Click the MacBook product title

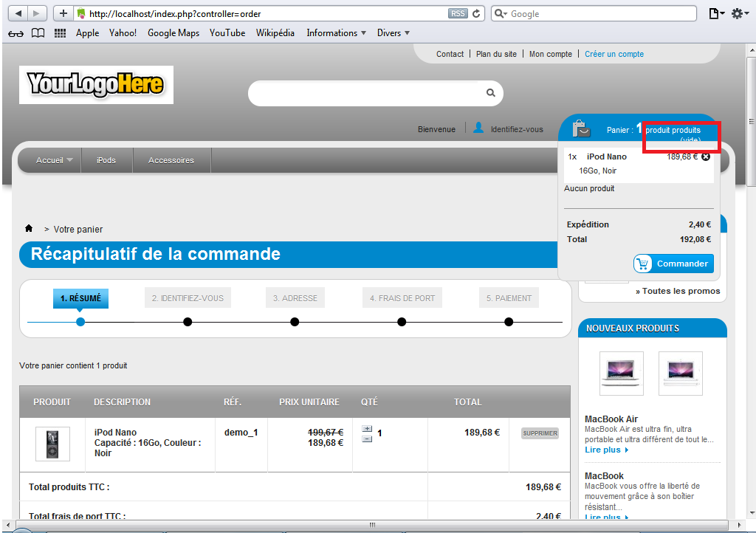point(604,475)
